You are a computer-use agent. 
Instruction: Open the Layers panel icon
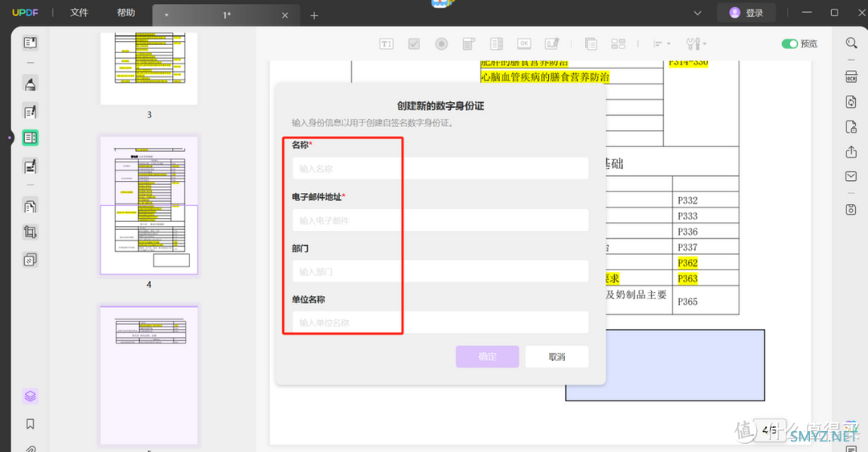point(30,396)
